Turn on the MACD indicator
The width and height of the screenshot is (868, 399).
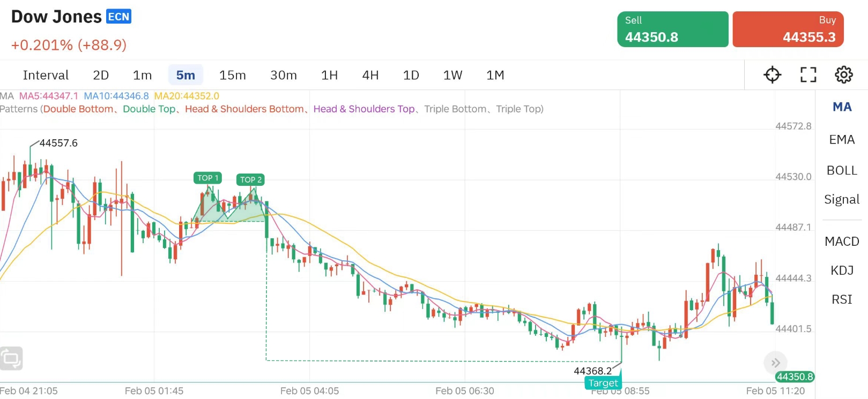point(842,242)
